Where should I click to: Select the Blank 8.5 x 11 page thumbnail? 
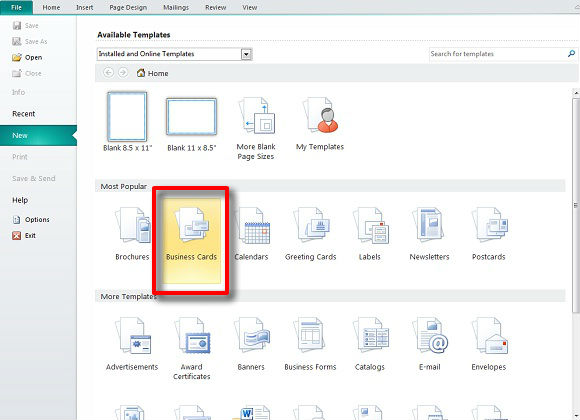coord(127,117)
